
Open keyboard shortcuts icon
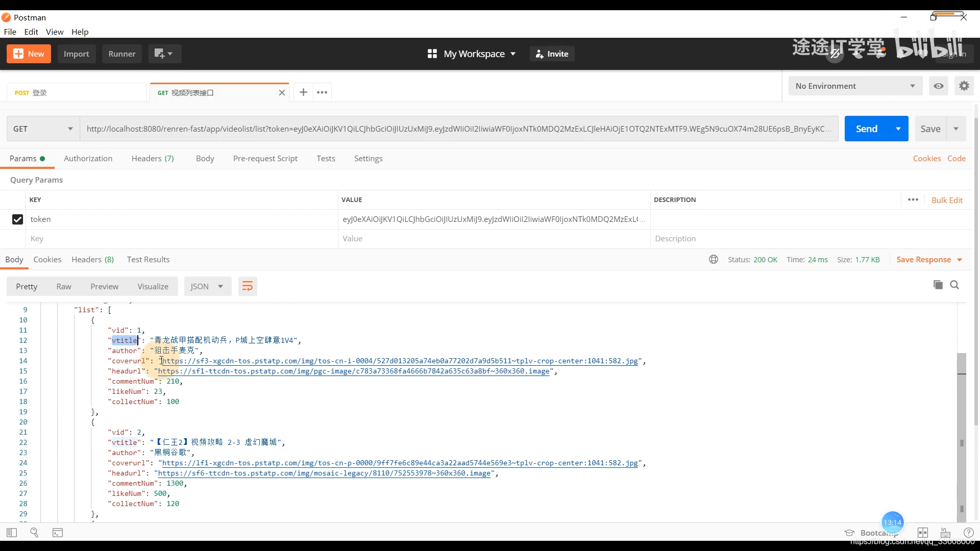(945, 533)
